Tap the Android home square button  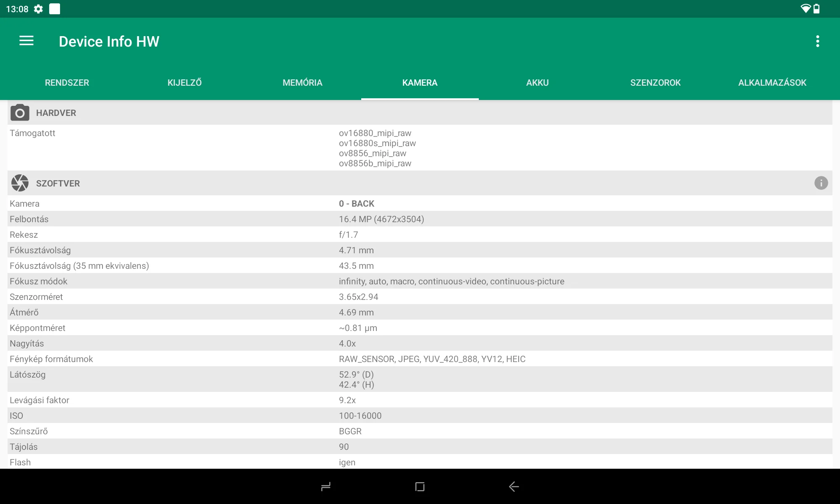point(420,486)
